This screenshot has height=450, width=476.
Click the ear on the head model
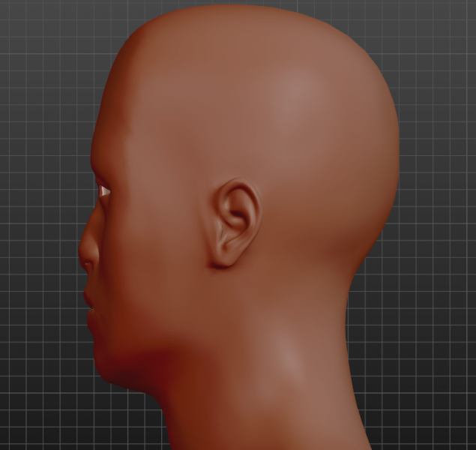[x=235, y=223]
